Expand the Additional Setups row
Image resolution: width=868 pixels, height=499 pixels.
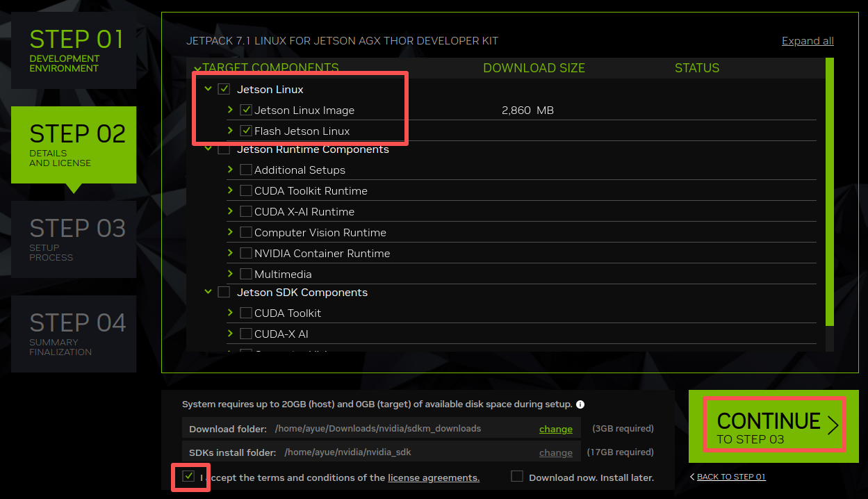pos(230,170)
